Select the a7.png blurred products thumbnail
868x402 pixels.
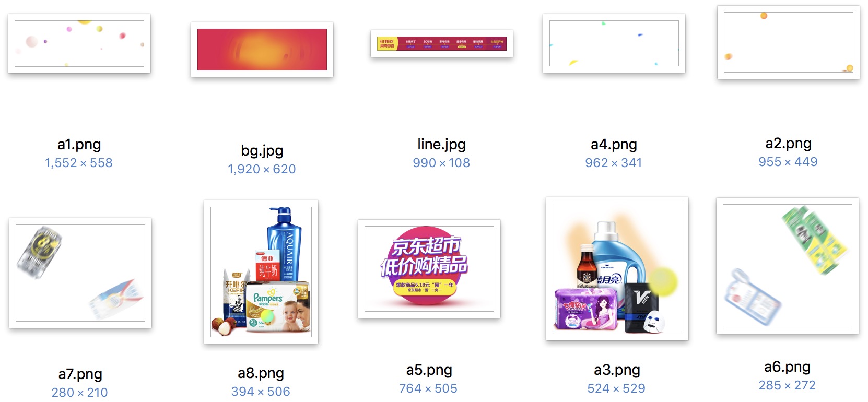pyautogui.click(x=80, y=273)
